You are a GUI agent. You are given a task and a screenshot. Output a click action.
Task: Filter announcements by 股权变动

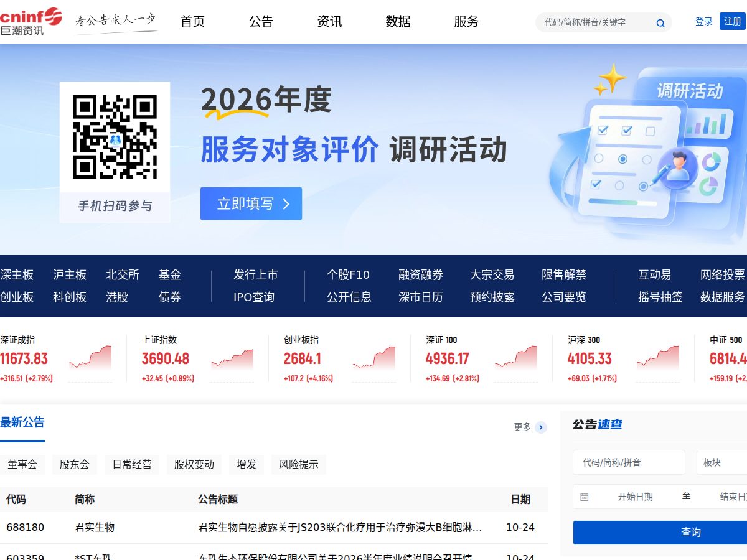point(194,464)
